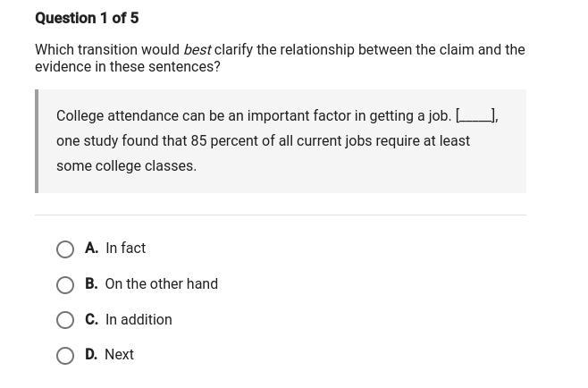Click the dark left border of the quote block
This screenshot has width=588, height=388.
pyautogui.click(x=37, y=141)
